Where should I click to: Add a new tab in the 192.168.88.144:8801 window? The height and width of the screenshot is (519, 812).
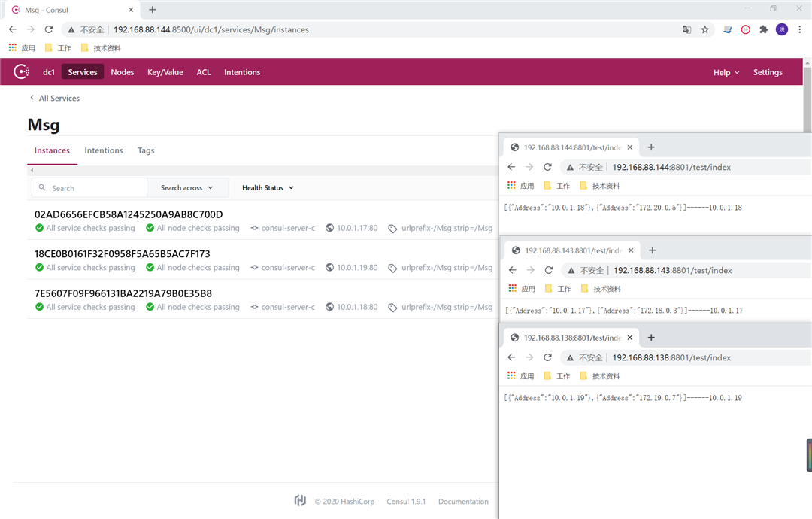pyautogui.click(x=651, y=147)
